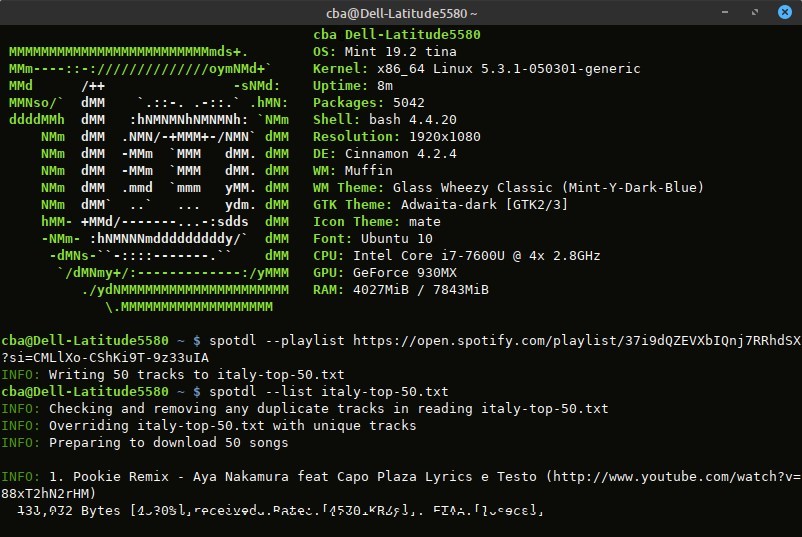This screenshot has height=537, width=802.
Task: Click the CPU Intel Core i7-7600U line
Action: coord(456,256)
